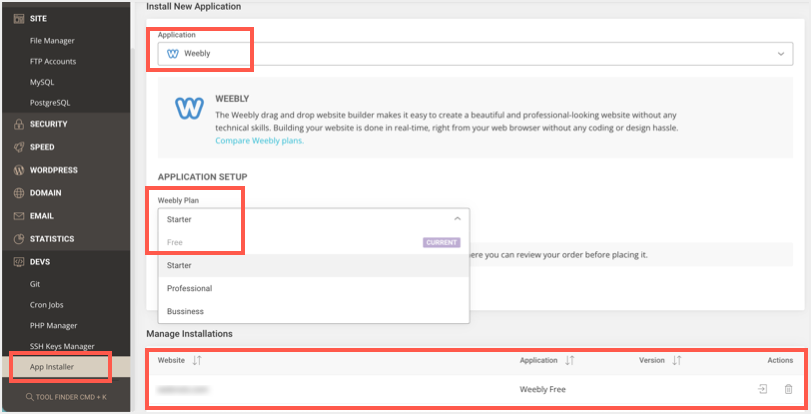
Task: Click the Tool Finder search bar
Action: tap(65, 397)
